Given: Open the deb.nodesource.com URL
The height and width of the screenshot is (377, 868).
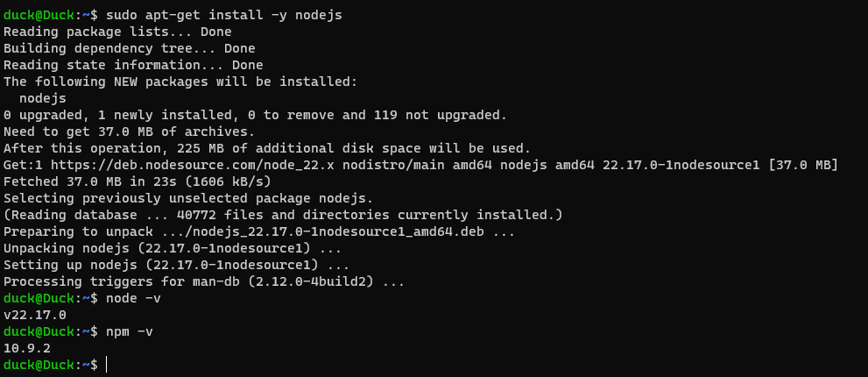Looking at the screenshot, I should click(x=191, y=165).
